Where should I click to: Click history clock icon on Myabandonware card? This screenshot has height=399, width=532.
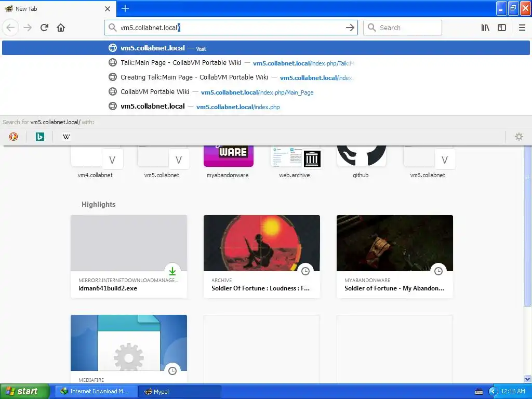tap(438, 271)
